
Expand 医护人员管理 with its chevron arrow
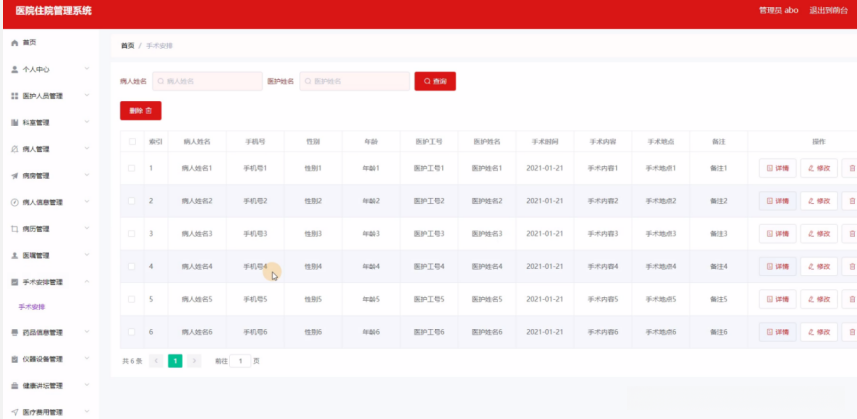(x=87, y=96)
